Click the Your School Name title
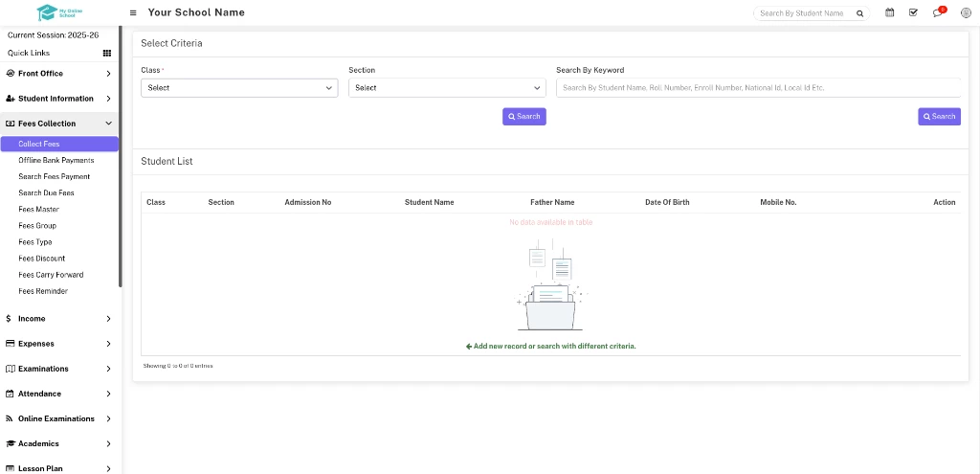The image size is (980, 474). (x=196, y=12)
